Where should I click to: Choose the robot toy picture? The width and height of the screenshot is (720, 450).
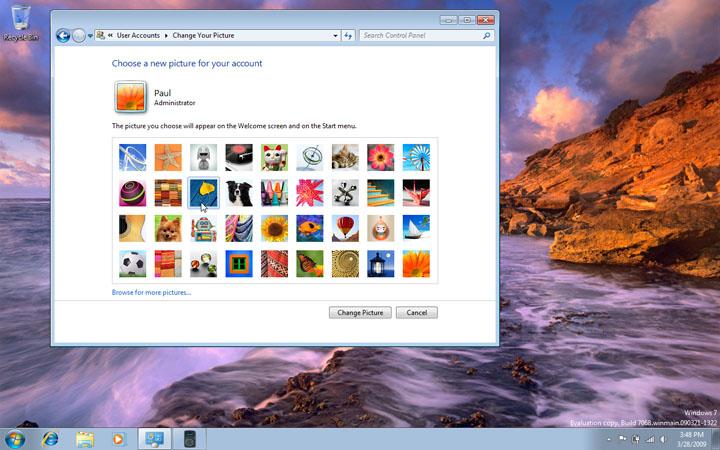[203, 228]
